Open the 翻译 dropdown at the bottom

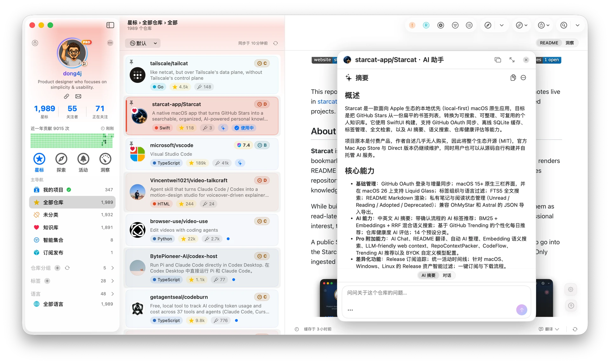click(x=549, y=329)
